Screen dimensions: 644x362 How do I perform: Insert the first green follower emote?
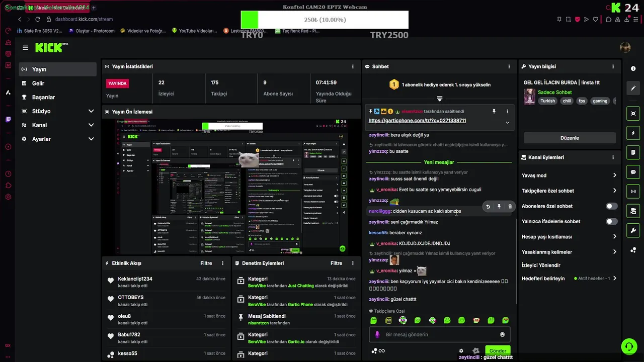click(x=373, y=320)
